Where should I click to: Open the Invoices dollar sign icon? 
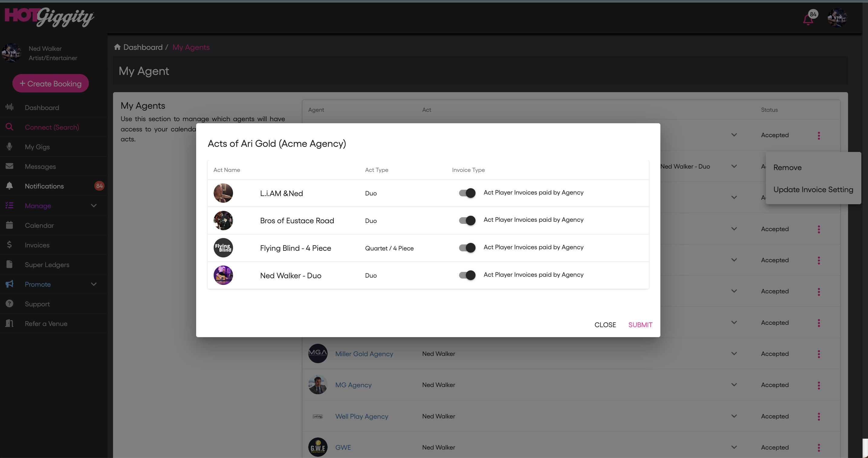coord(9,245)
